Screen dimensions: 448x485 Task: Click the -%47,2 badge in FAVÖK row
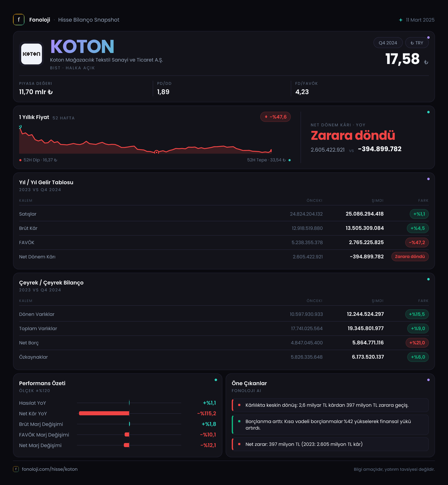pyautogui.click(x=417, y=242)
